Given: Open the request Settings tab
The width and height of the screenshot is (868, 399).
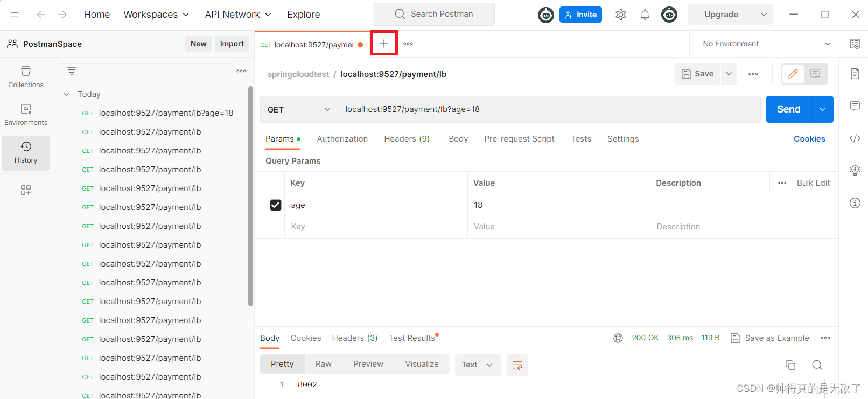Looking at the screenshot, I should [x=623, y=139].
